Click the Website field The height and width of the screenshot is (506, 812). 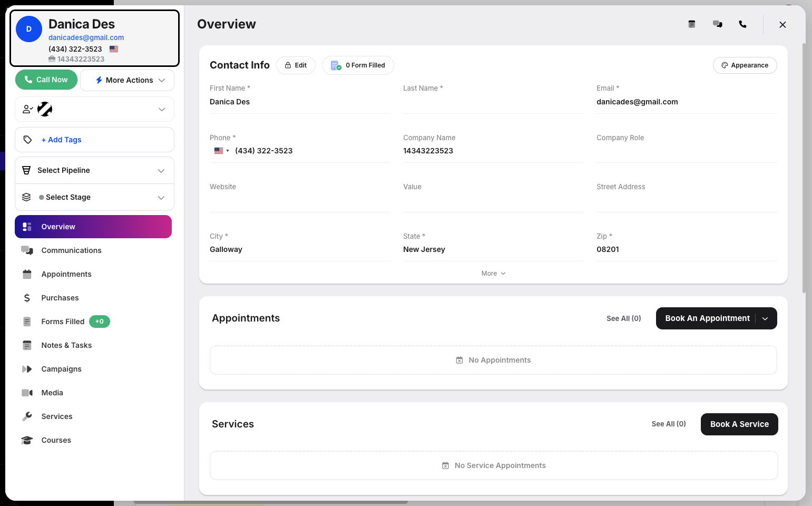point(300,200)
